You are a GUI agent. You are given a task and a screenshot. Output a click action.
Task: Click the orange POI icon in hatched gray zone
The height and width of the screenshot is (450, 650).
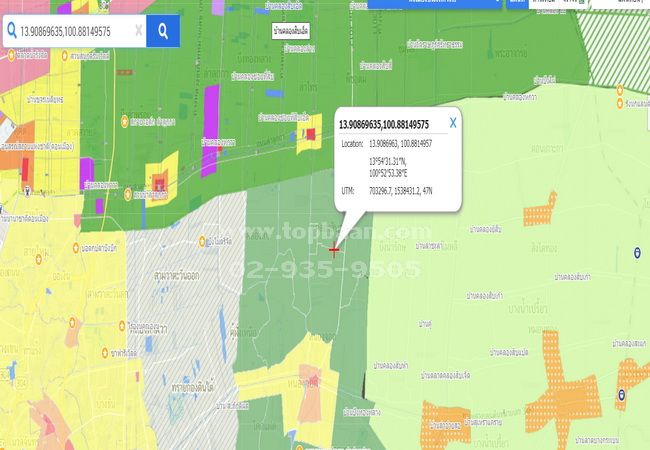point(203,240)
